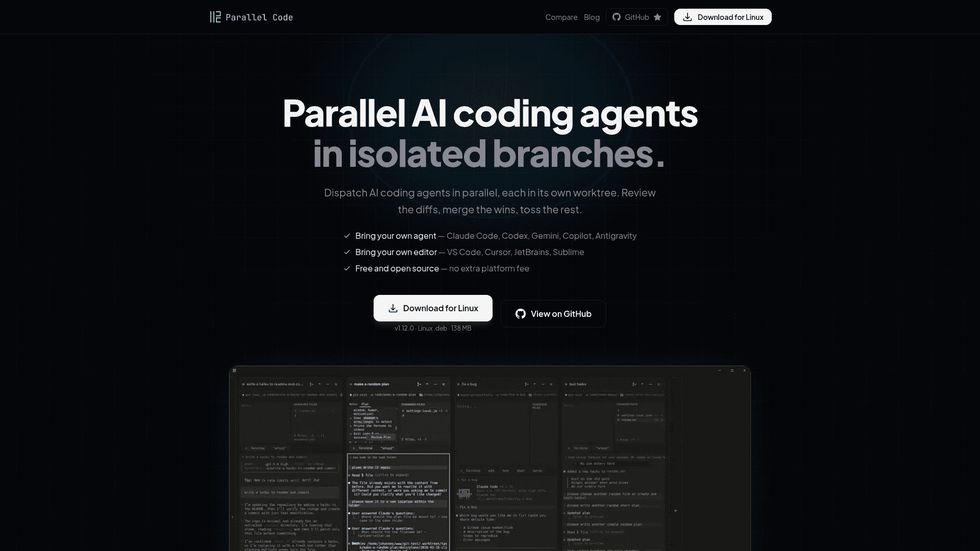Click checkmark beside Bring your own agent

[x=347, y=236]
